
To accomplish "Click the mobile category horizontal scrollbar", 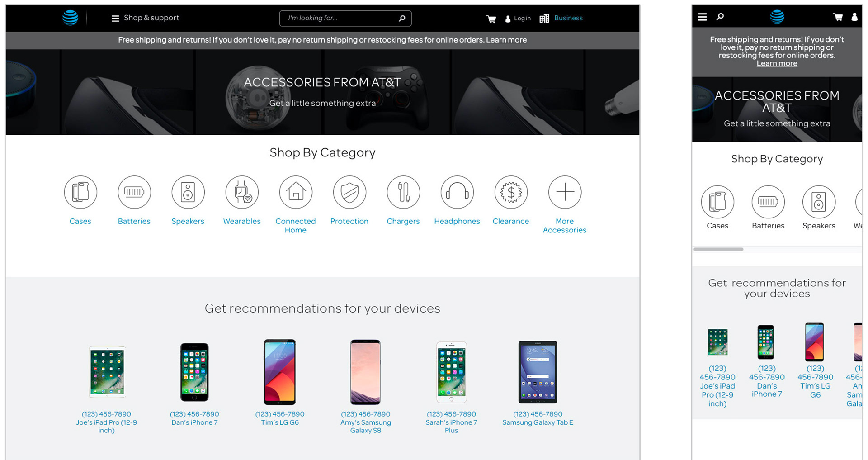I will click(x=718, y=249).
